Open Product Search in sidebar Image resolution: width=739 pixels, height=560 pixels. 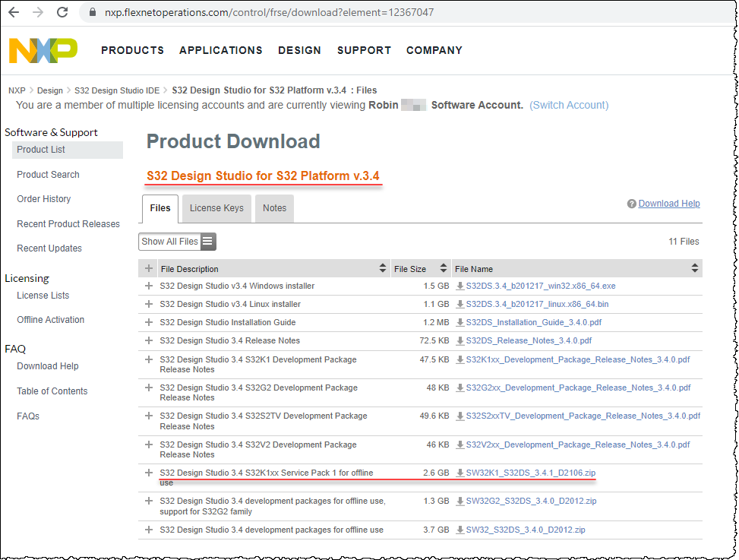[48, 175]
